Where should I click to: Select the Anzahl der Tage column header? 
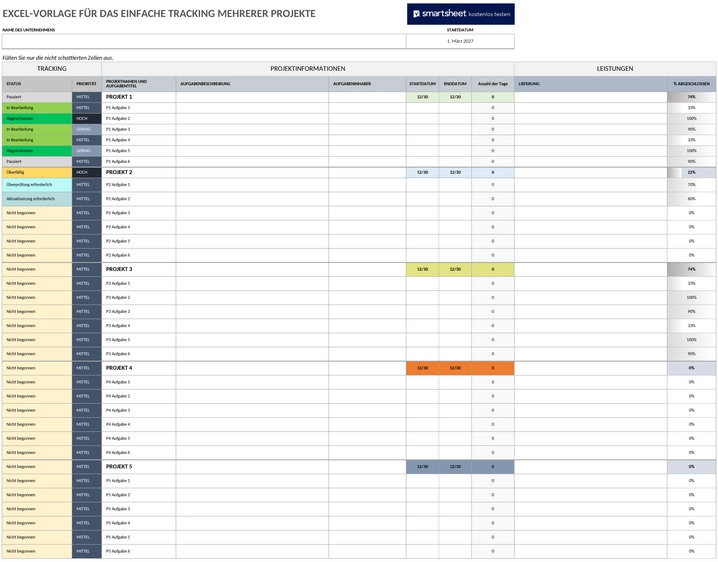[493, 84]
